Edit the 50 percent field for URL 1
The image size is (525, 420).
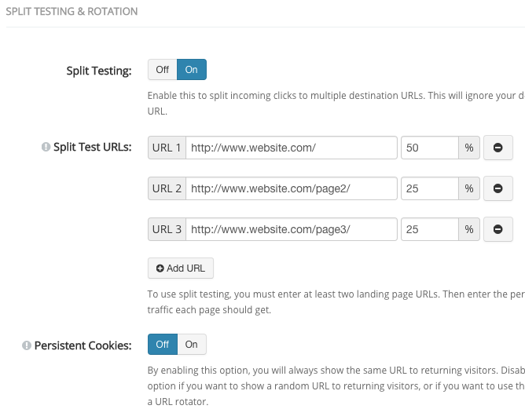click(429, 148)
